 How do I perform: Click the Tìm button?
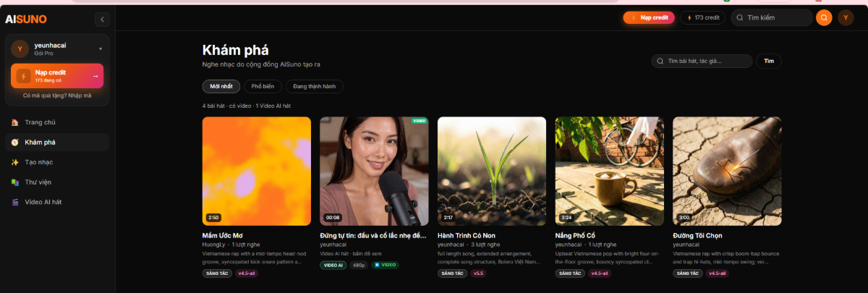(x=769, y=61)
